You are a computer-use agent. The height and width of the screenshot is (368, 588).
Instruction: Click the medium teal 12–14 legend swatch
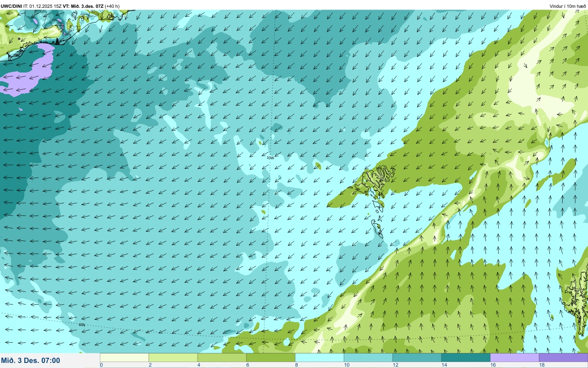coord(417,357)
